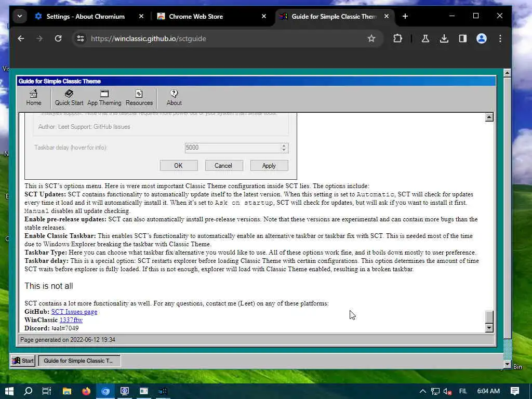Open the FIL language indicator

[463, 391]
